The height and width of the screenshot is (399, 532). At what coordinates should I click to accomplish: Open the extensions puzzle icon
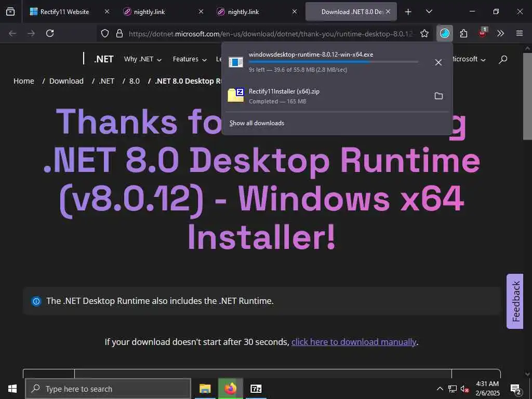[x=463, y=33]
